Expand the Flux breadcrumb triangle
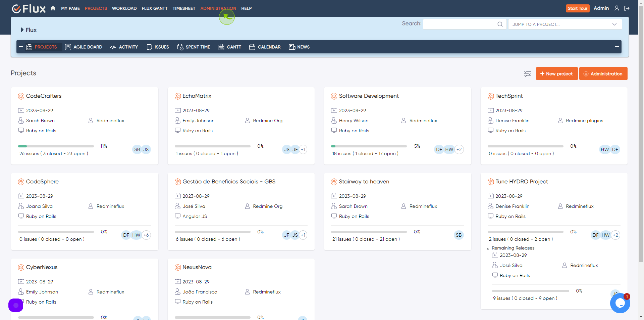644x320 pixels. 22,30
